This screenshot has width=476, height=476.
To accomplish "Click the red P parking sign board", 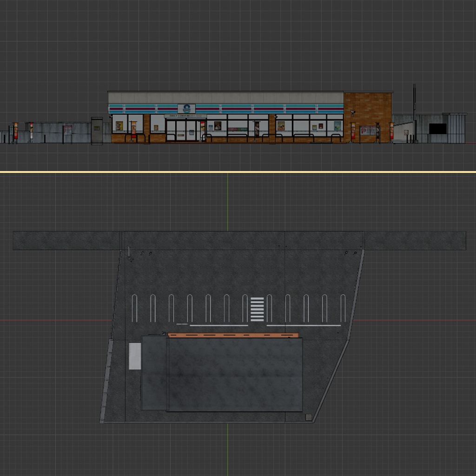I will pos(368,131).
